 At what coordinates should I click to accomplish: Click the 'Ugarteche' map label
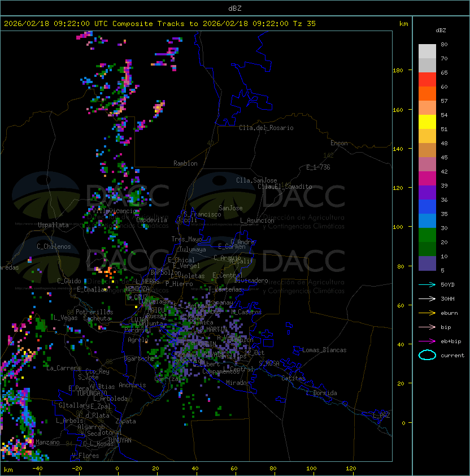tap(140, 358)
